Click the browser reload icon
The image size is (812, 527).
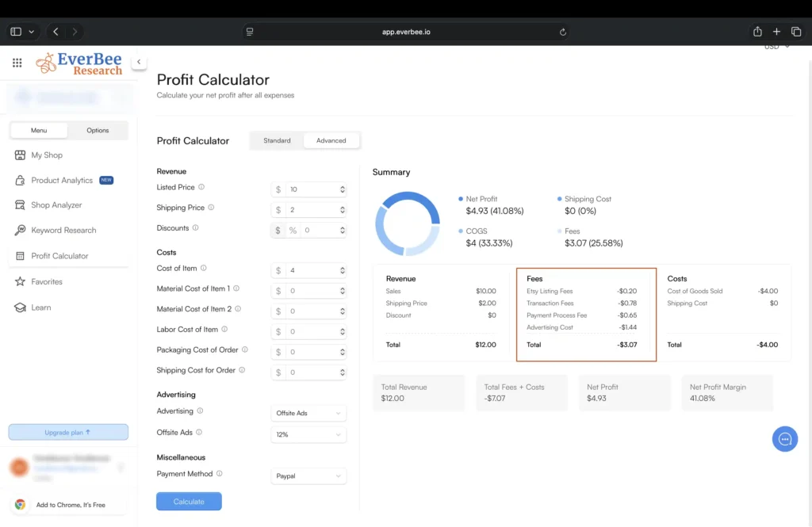563,32
